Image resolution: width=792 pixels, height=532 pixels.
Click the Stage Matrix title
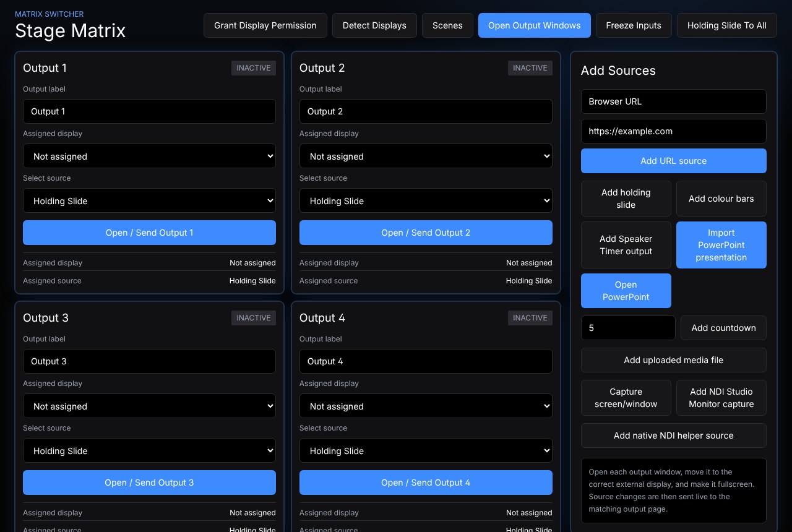[71, 30]
